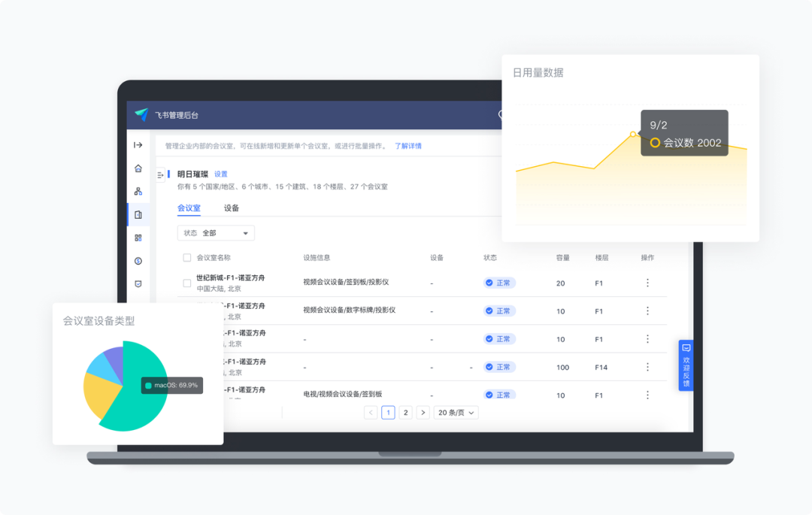Click the 电视/视频会议设备/签到板 cell
Screen dimensions: 812x515
(x=342, y=394)
